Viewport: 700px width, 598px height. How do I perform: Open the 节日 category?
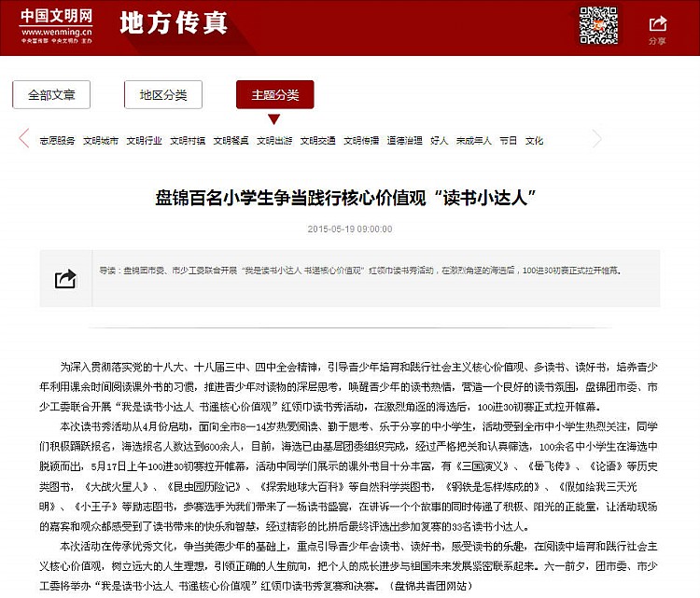(x=508, y=141)
